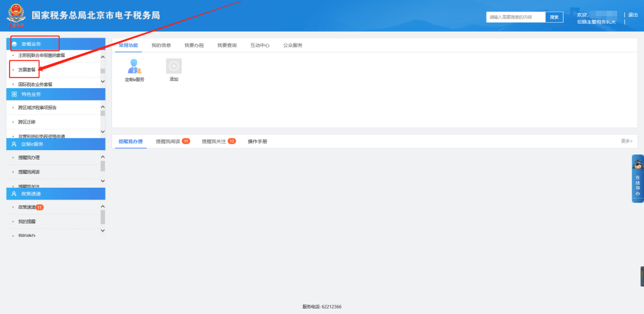The height and width of the screenshot is (314, 644).
Task: Click the cube icon beside 套餐业务
Action: click(x=14, y=44)
